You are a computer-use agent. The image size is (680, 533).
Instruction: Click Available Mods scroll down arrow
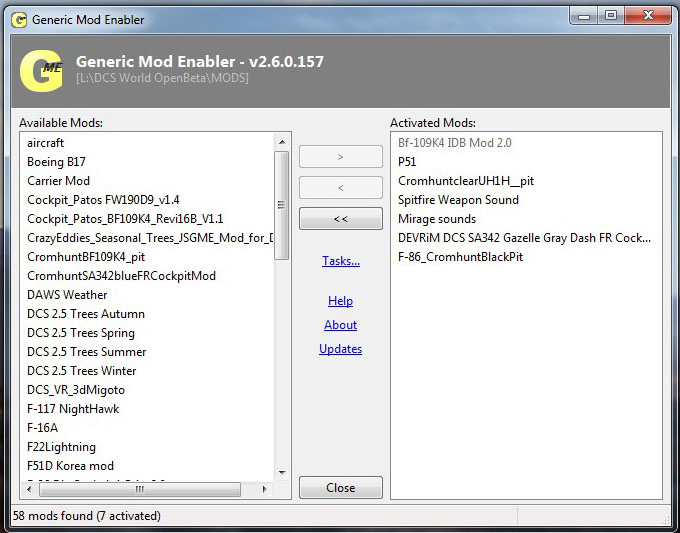[x=282, y=473]
